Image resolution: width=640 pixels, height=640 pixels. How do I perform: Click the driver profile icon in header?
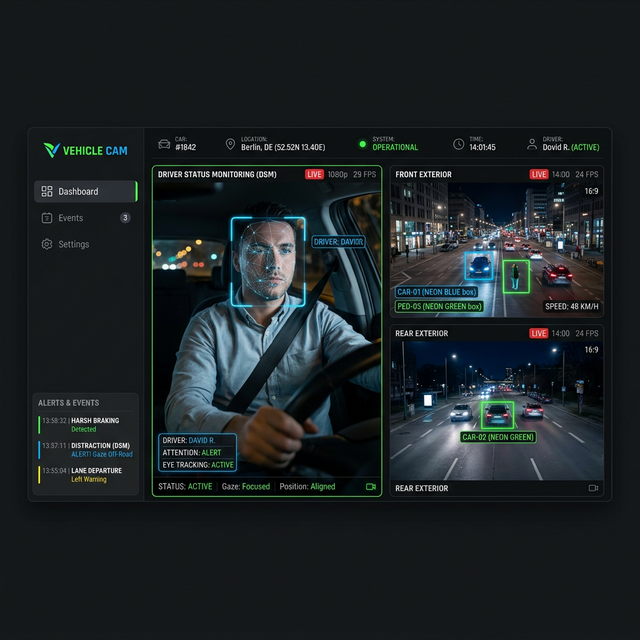coord(532,144)
